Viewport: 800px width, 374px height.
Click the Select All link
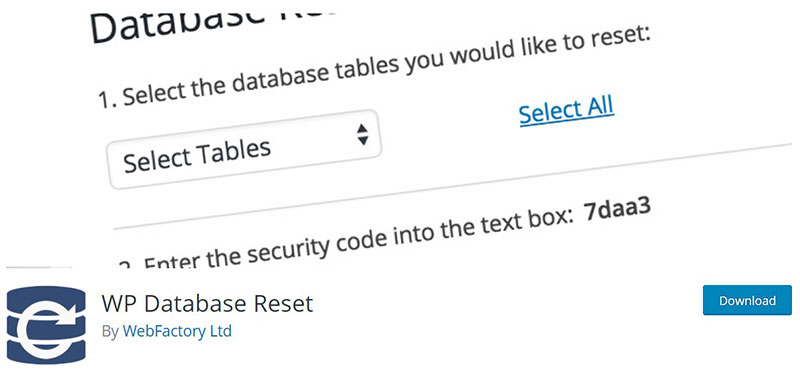(x=566, y=111)
